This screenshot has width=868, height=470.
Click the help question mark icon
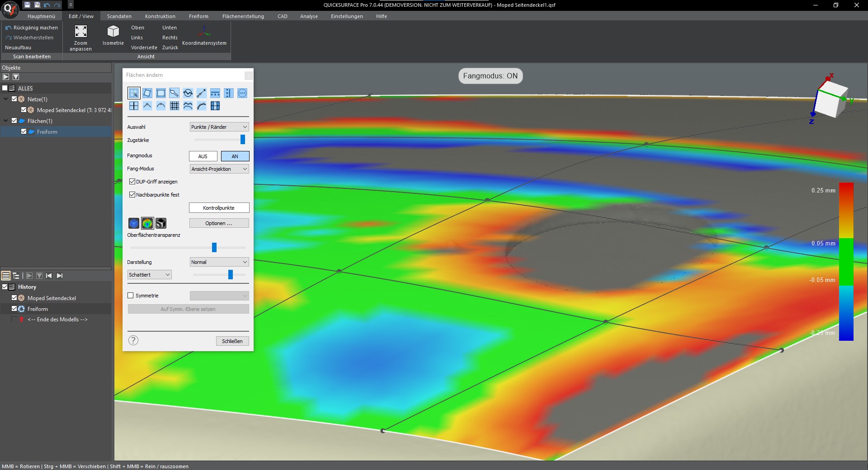click(x=133, y=341)
